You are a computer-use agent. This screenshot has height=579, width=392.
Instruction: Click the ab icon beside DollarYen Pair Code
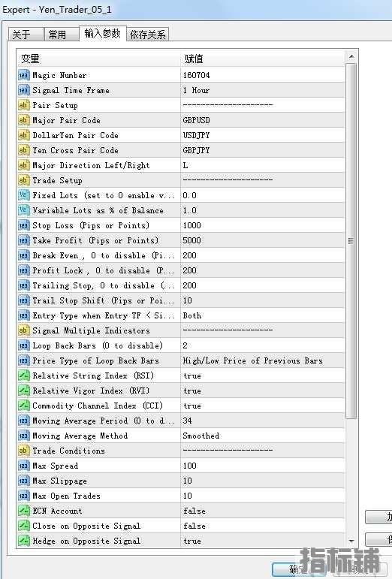(23, 135)
